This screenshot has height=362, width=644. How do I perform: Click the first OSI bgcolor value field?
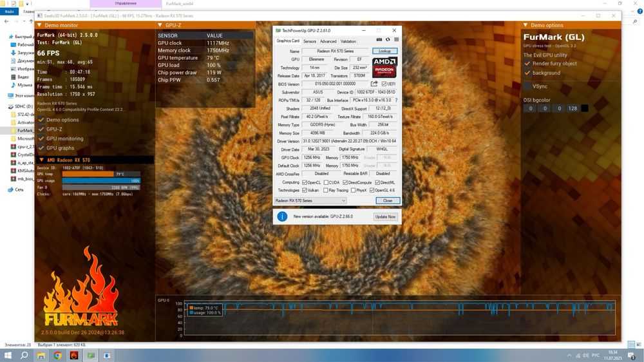pyautogui.click(x=531, y=108)
